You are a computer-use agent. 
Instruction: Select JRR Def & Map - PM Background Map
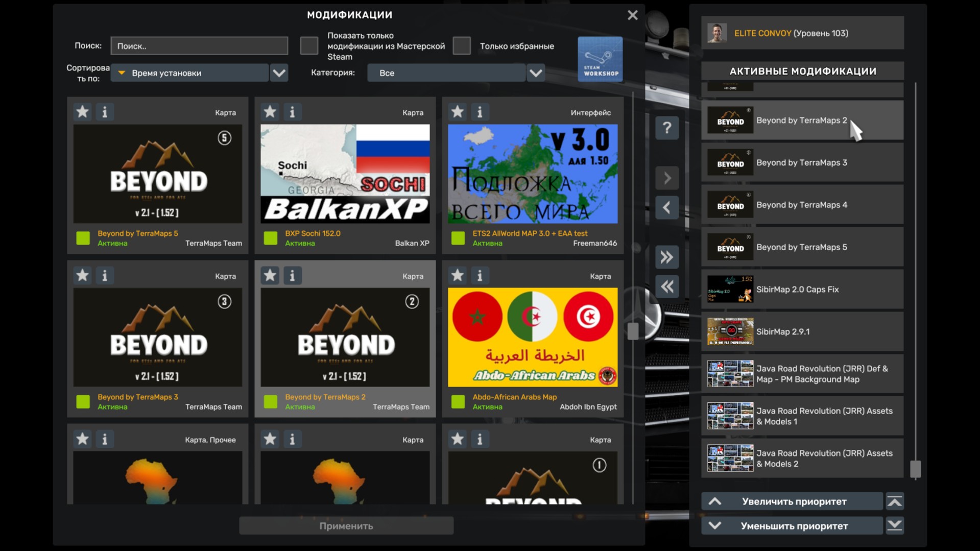(x=802, y=374)
